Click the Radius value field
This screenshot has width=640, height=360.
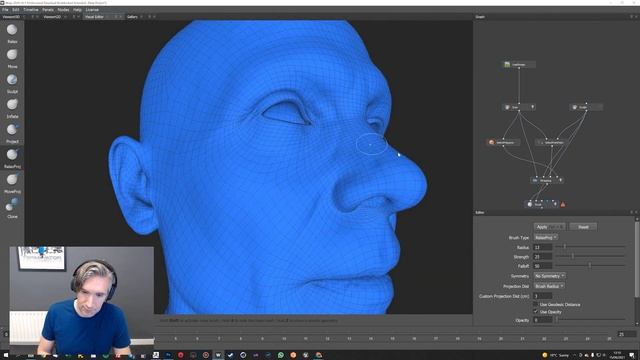543,247
